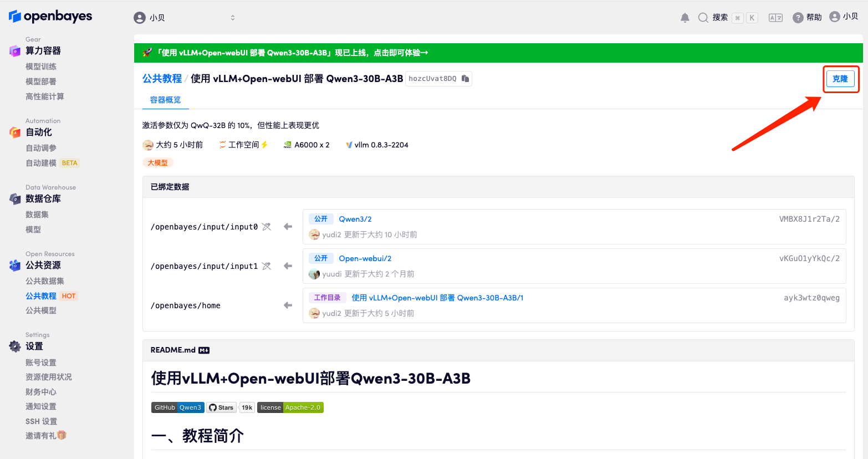This screenshot has height=459, width=868.
Task: Click the 设置 gear icon
Action: 15,346
